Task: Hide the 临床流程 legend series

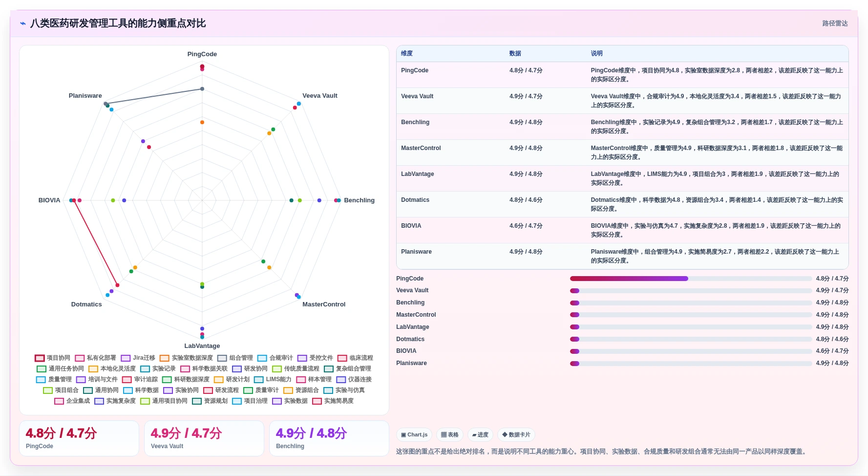Action: pyautogui.click(x=356, y=358)
